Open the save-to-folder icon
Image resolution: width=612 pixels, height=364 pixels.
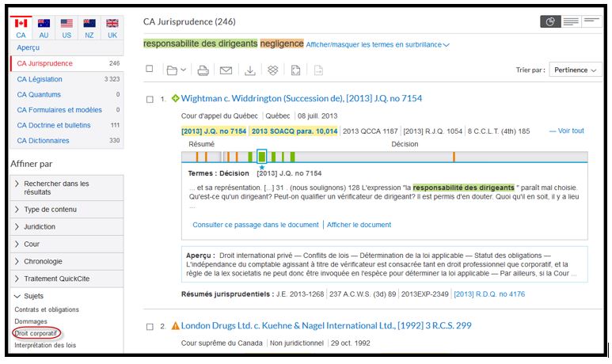pyautogui.click(x=172, y=70)
